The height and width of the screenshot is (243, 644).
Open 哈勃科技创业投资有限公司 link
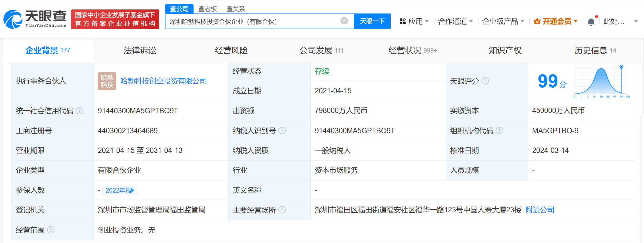(164, 81)
